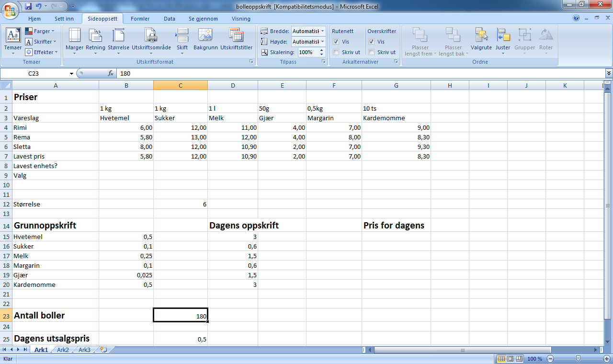The image size is (613, 364).
Task: Expand Farger theme colors dropdown
Action: point(41,31)
